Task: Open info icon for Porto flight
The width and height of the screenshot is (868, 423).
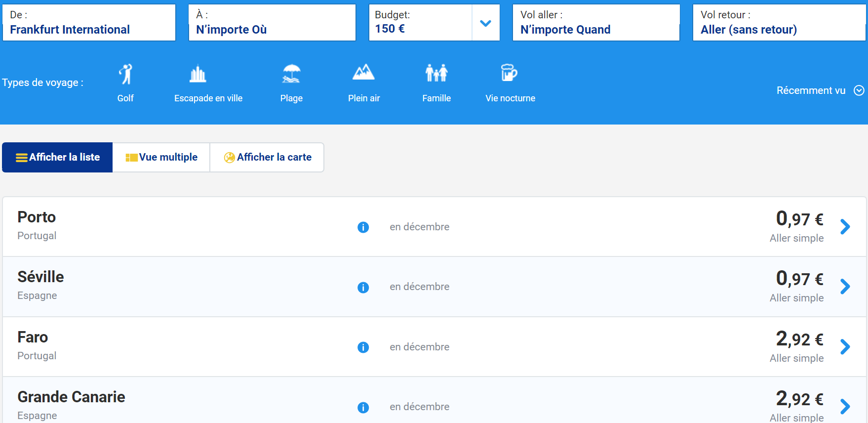Action: tap(363, 227)
